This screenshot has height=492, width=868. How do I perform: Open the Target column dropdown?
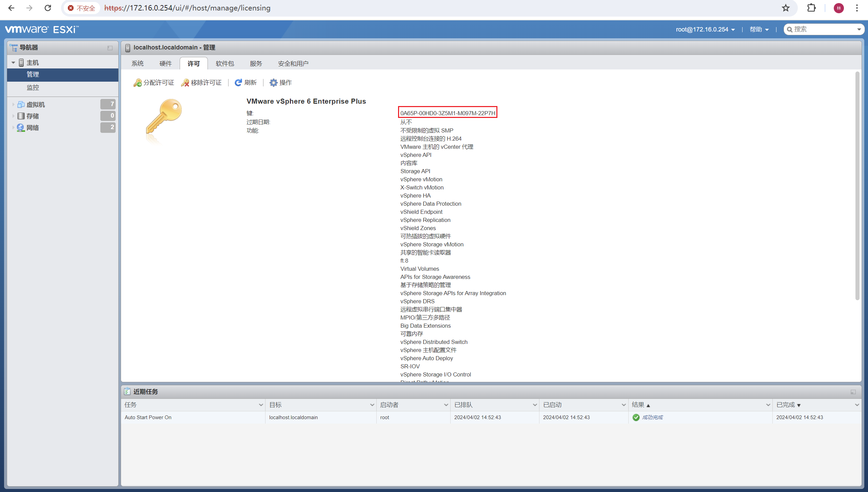(x=372, y=405)
